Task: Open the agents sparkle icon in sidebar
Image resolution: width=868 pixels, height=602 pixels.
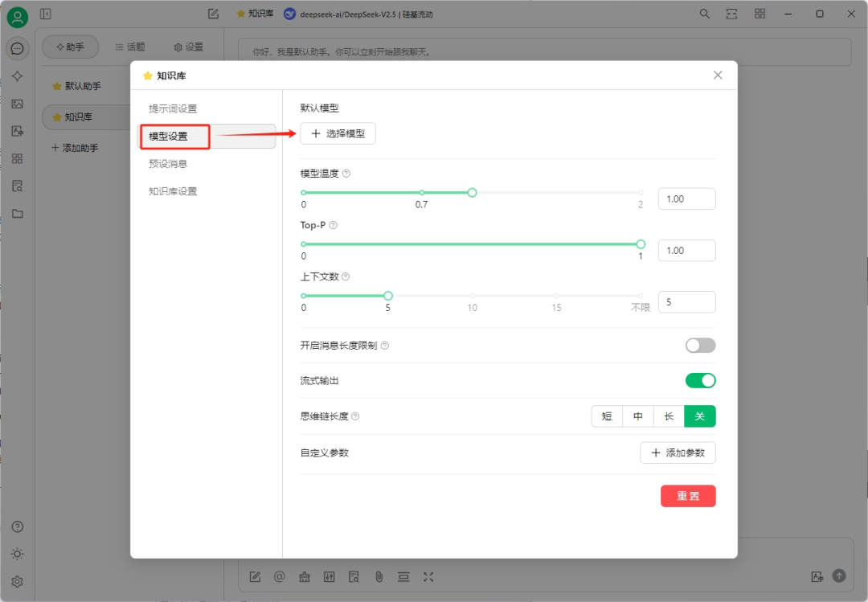Action: tap(17, 76)
